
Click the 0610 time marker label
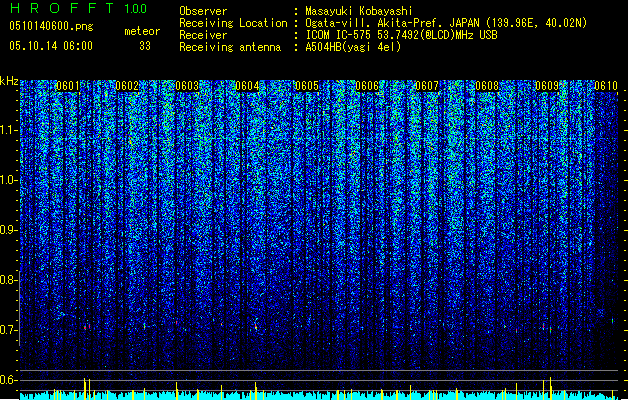click(606, 86)
